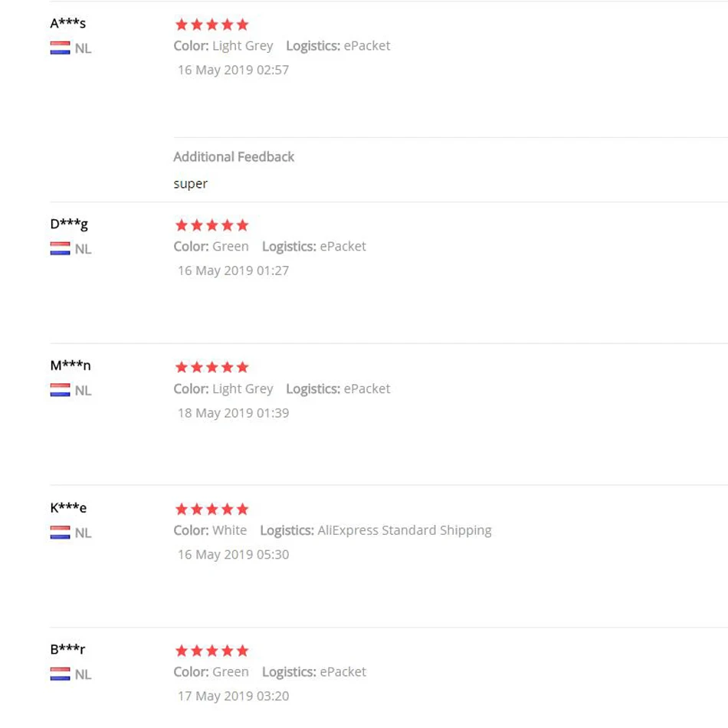This screenshot has height=728, width=728.
Task: Click the five-star rating in A***s review
Action: [x=212, y=25]
